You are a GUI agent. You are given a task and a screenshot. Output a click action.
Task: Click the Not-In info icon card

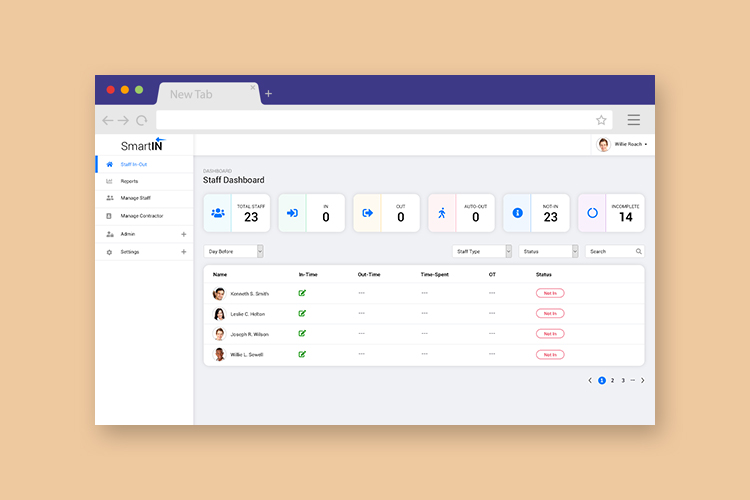click(x=517, y=213)
